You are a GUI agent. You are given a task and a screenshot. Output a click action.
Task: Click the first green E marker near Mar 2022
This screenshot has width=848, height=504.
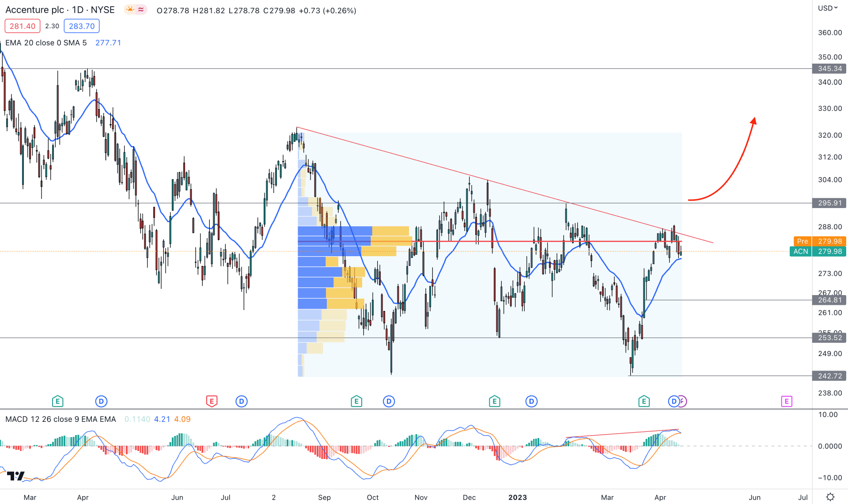click(x=57, y=401)
